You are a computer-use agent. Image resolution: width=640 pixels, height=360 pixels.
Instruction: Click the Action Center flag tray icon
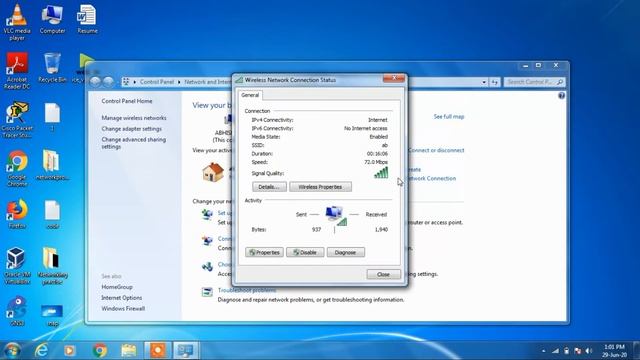coord(577,351)
